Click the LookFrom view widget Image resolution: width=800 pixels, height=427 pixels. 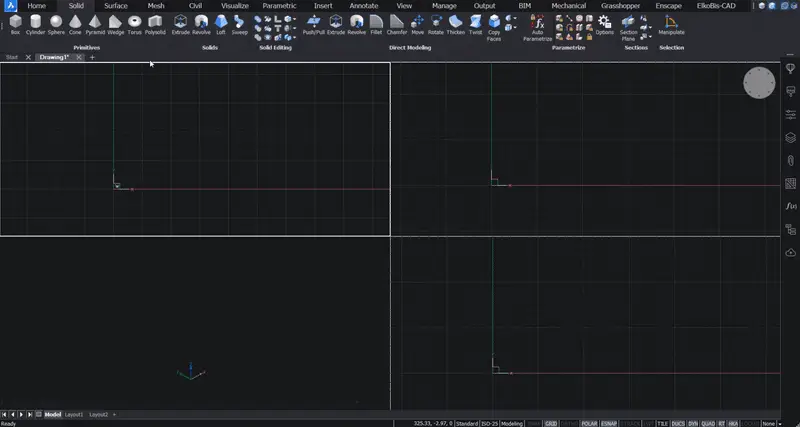click(759, 83)
